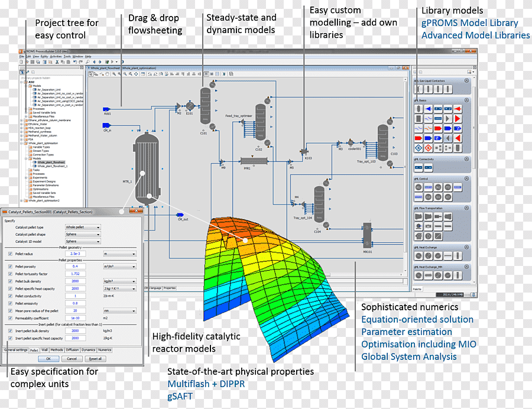Image resolution: width=532 pixels, height=409 pixels.
Task: Toggle the Pellet emissivity checkbox
Action: pos(10,303)
